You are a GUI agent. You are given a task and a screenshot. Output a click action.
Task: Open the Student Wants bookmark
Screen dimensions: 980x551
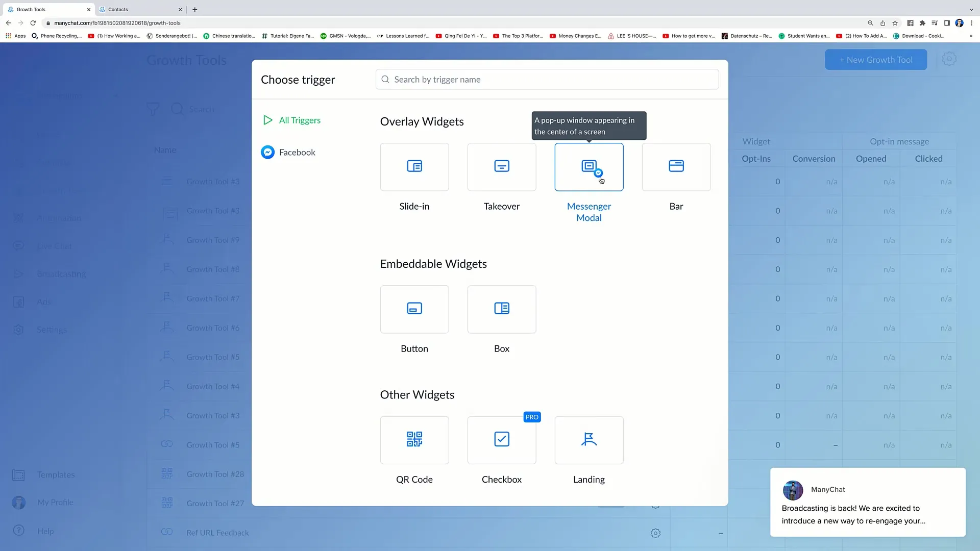click(804, 36)
